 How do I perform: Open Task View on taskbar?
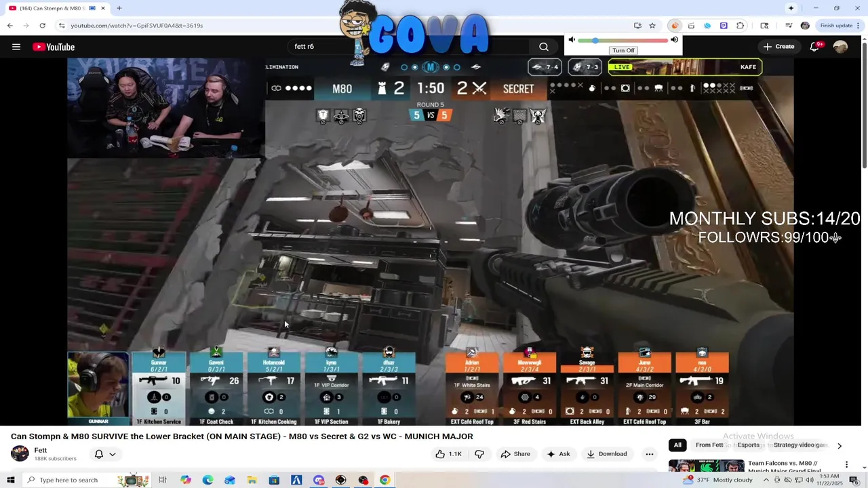pyautogui.click(x=163, y=480)
